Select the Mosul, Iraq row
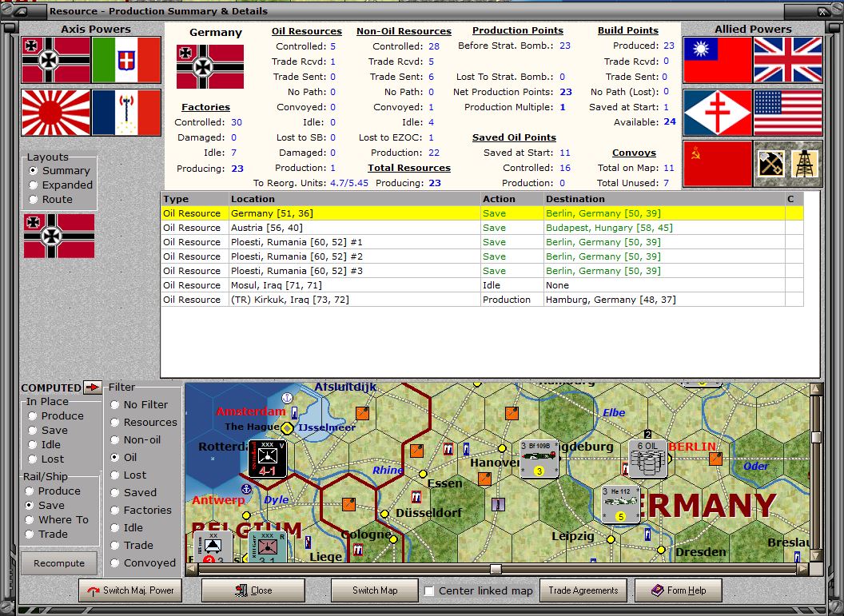This screenshot has width=844, height=616. (x=482, y=285)
